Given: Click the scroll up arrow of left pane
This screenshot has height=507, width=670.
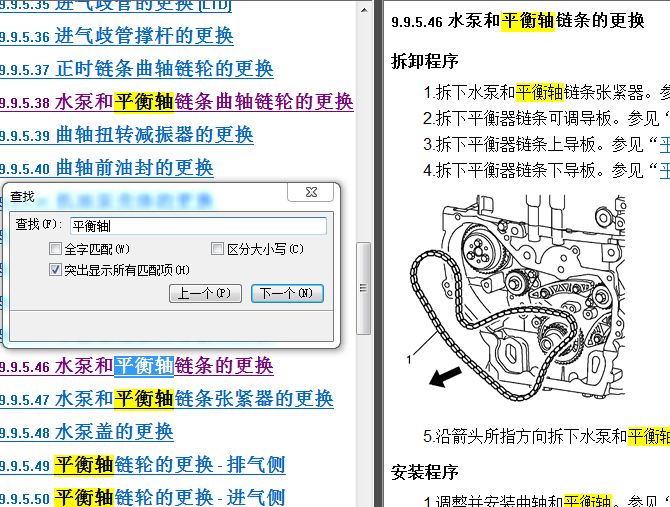Looking at the screenshot, I should (x=364, y=10).
